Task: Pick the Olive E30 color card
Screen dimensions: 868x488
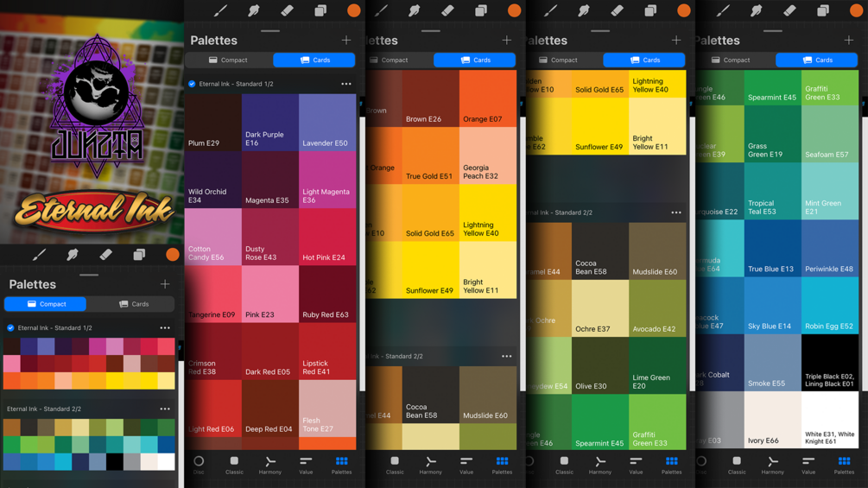Action: pyautogui.click(x=600, y=365)
